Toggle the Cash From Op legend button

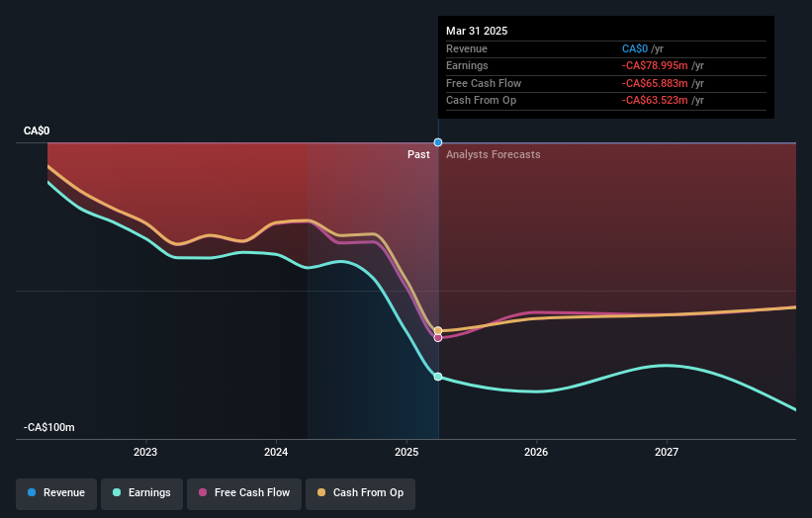point(360,493)
